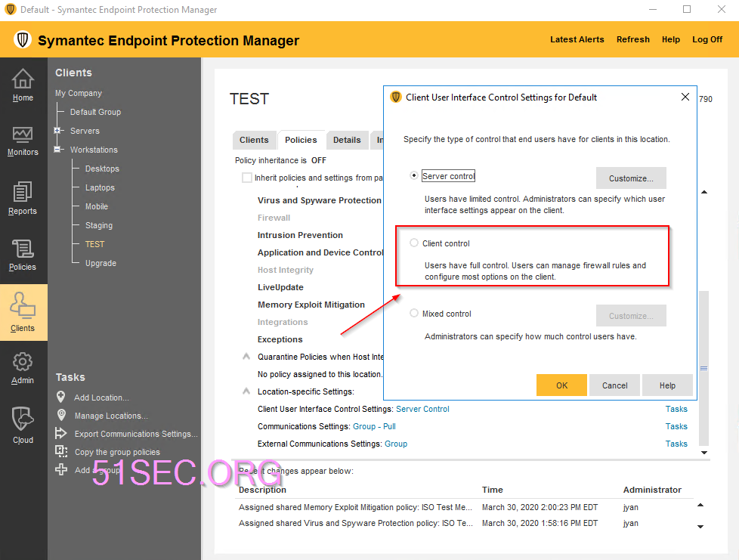Open Tasks for Communications Settings

tap(676, 426)
